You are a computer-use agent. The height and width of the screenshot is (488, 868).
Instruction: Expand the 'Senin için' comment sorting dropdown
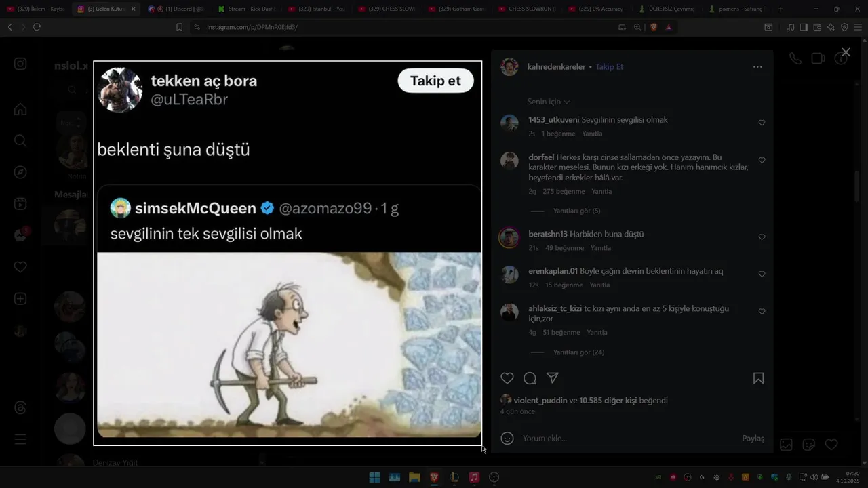tap(549, 102)
